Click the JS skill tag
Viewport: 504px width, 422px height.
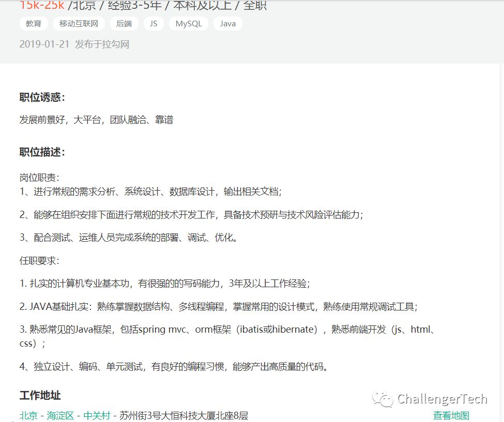[x=154, y=23]
